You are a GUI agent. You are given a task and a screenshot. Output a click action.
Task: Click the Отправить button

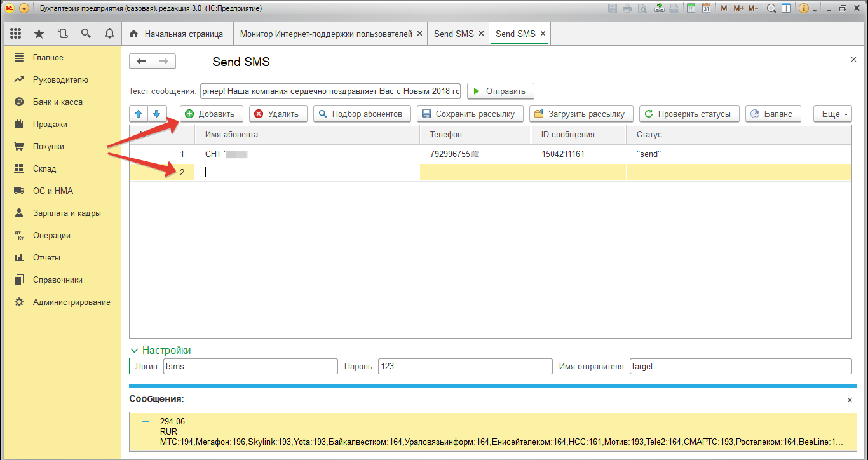tap(501, 91)
